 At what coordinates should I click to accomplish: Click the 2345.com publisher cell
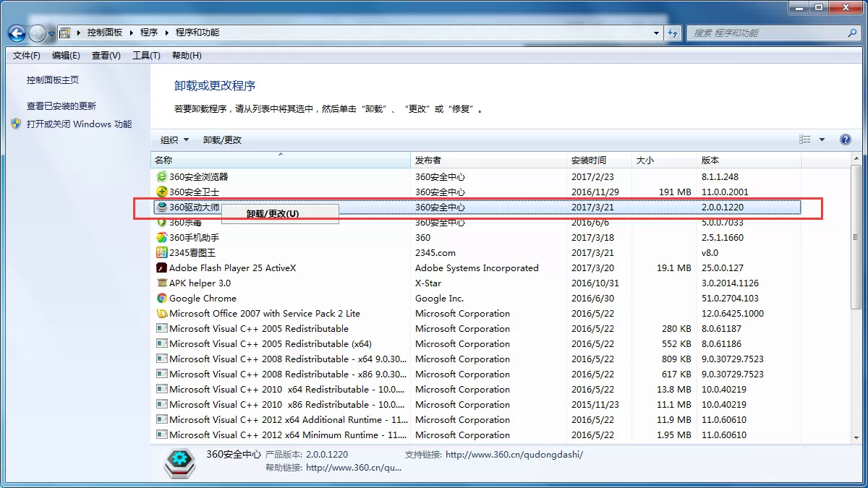[435, 252]
